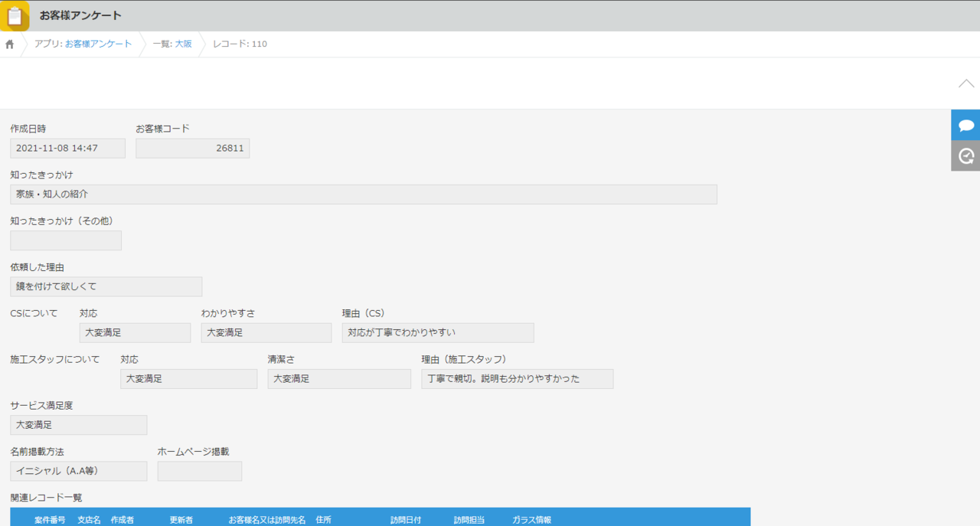Click the お客様アンケート title text
Viewport: 980px width, 526px height.
coord(80,15)
